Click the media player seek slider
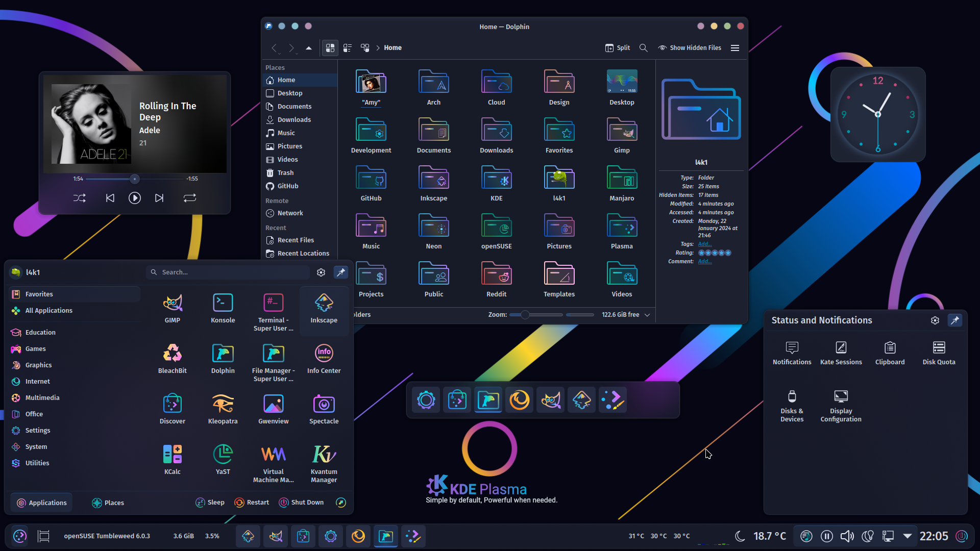 pos(134,179)
